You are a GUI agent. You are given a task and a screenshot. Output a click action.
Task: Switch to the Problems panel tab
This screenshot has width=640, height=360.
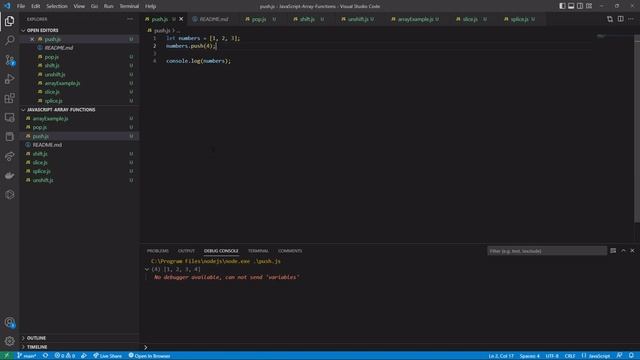158,251
